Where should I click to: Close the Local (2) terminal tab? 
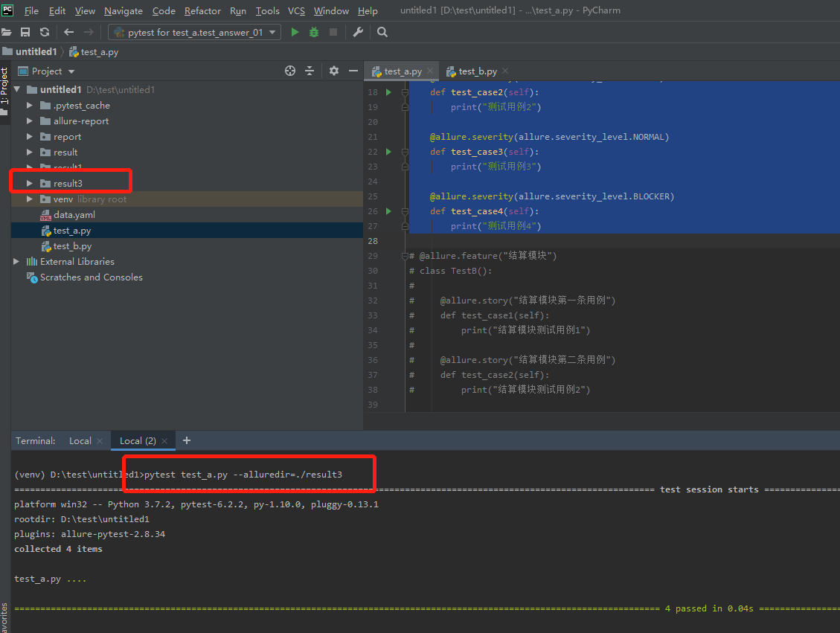(164, 441)
